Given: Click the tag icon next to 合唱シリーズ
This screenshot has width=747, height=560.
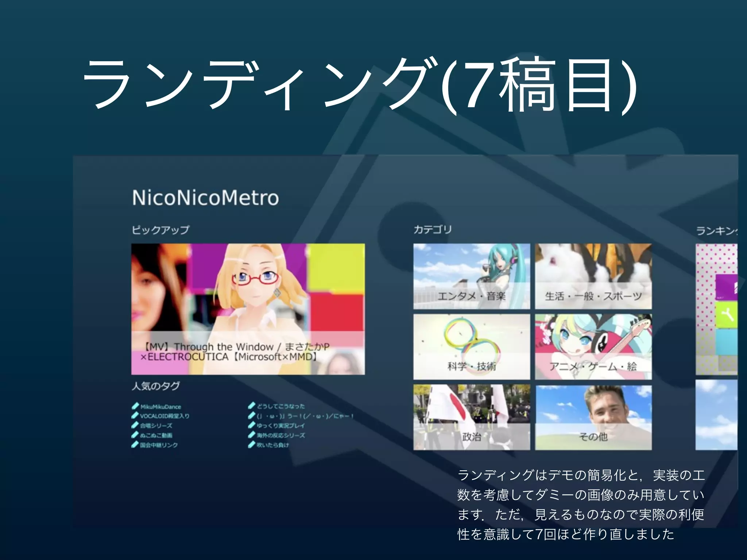Looking at the screenshot, I should pyautogui.click(x=135, y=425).
